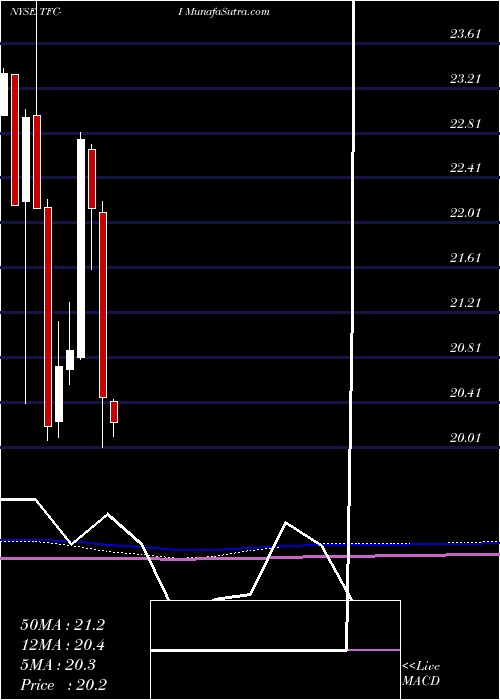
Task: Click the 22.41 price axis label
Action: tap(465, 167)
